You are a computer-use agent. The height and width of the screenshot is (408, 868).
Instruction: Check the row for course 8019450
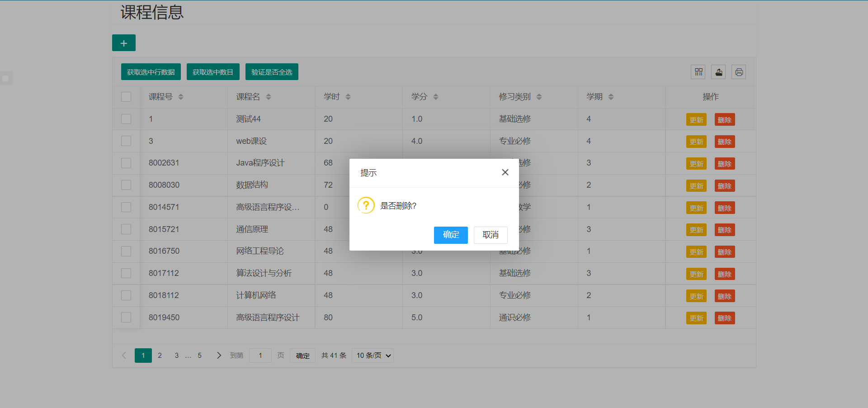tap(126, 318)
